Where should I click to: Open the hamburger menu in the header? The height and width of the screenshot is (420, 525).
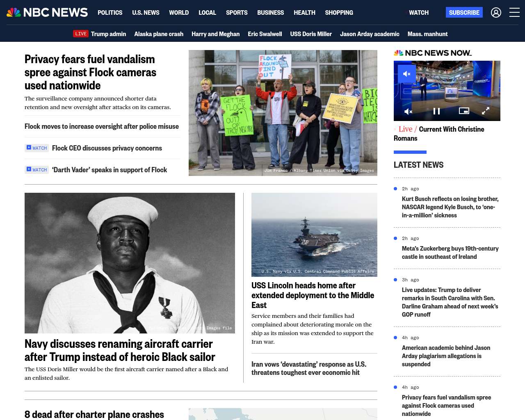(x=514, y=13)
